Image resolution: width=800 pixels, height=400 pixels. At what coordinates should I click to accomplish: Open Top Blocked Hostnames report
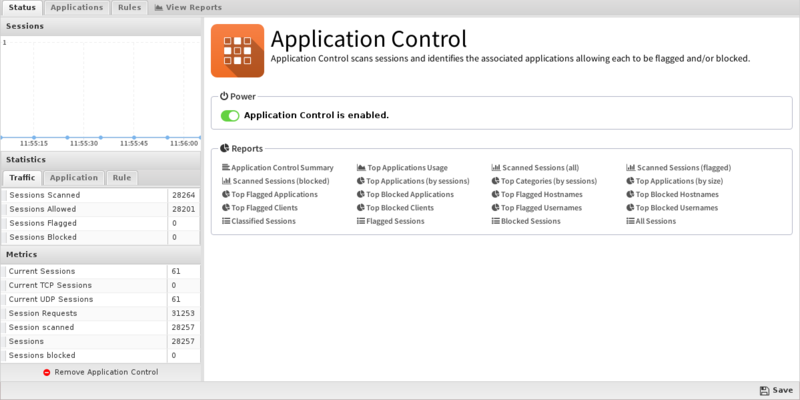point(677,194)
